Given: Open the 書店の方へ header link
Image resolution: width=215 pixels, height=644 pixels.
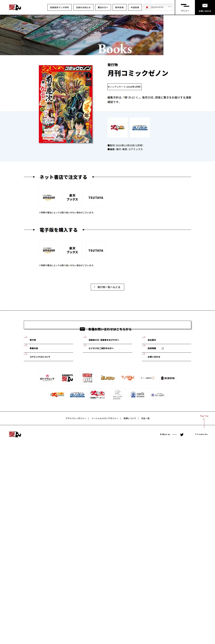Looking at the screenshot, I should [103, 7].
